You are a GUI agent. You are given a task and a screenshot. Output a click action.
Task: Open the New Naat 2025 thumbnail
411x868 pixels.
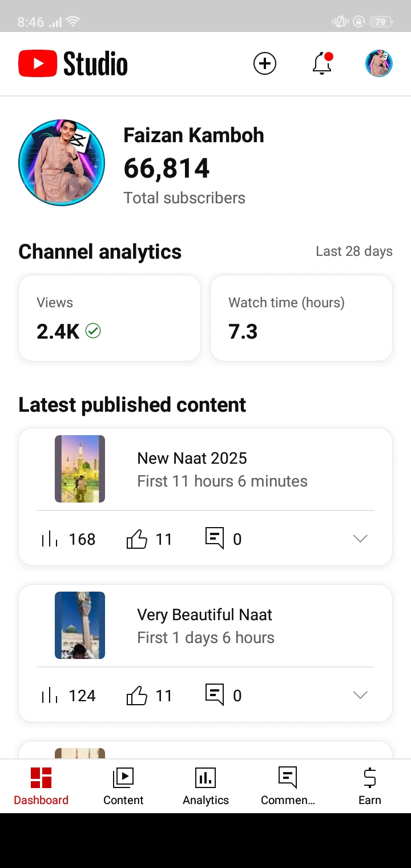click(80, 469)
